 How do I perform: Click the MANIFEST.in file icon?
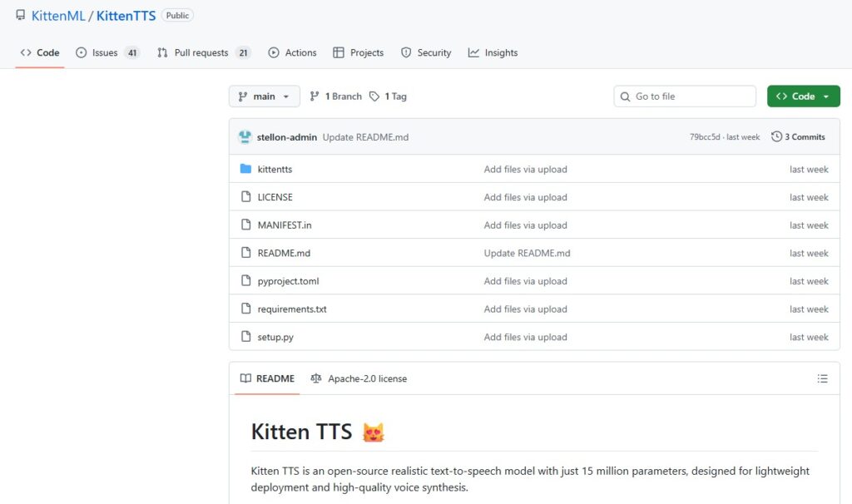pos(246,225)
